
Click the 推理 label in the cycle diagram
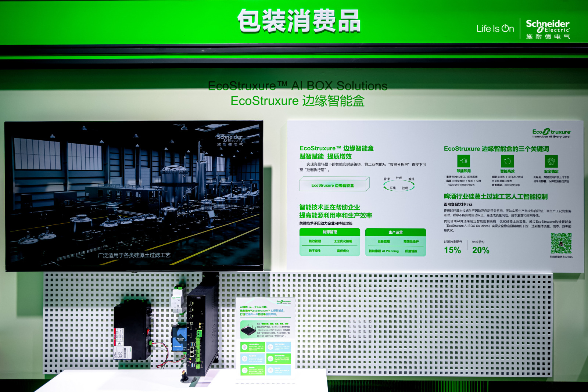pyautogui.click(x=411, y=179)
